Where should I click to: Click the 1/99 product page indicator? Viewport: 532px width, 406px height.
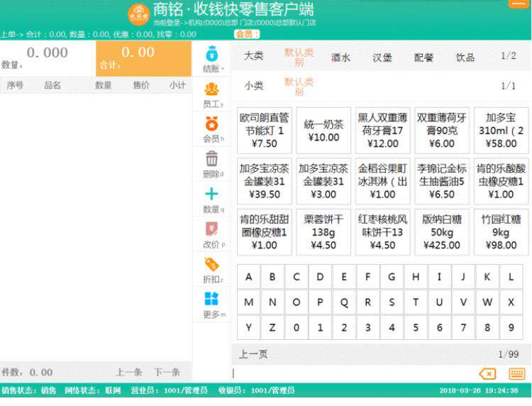(x=509, y=354)
